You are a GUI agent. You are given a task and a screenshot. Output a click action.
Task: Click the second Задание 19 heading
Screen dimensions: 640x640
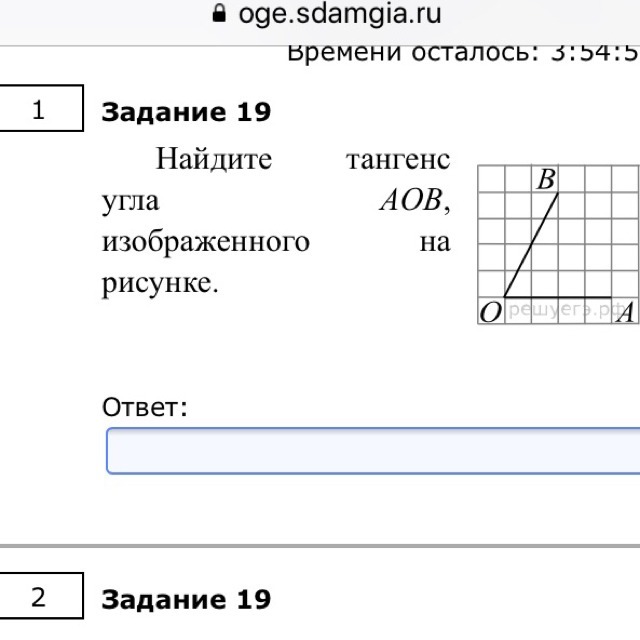(x=187, y=599)
